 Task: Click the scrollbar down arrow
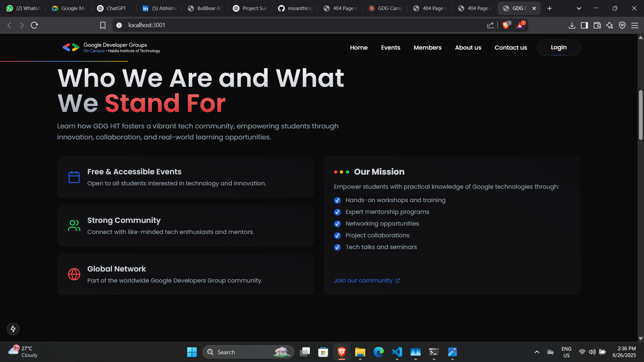coord(641,339)
